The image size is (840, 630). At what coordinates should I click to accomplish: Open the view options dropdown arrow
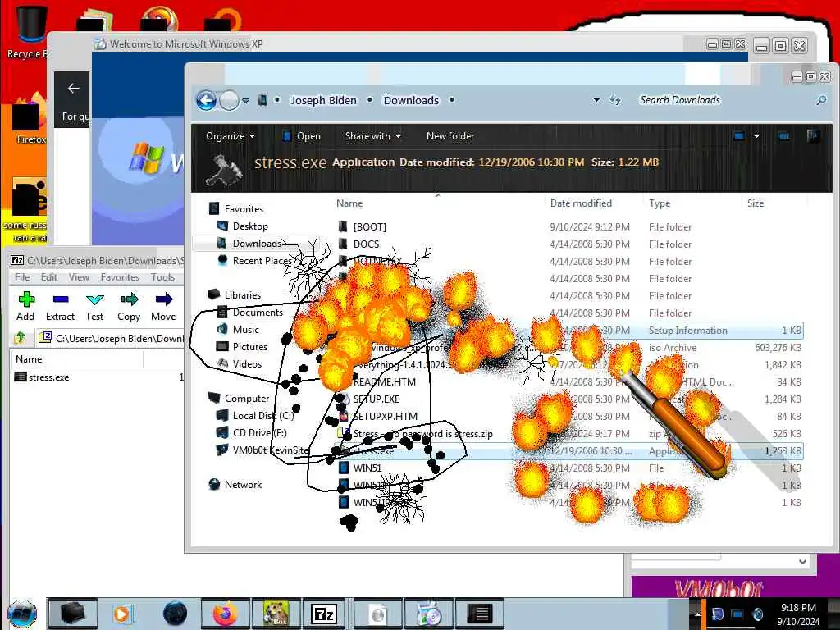756,136
